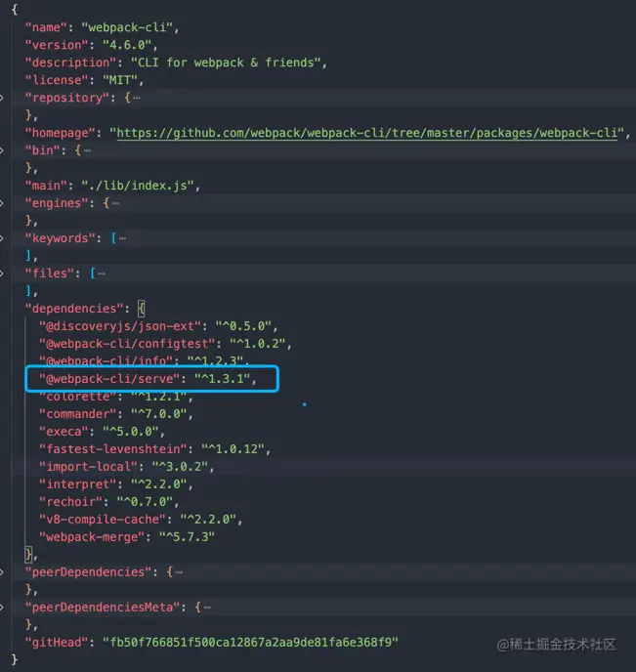Click the folded ellipsis after "peerDependenciesMeta"
The image size is (636, 672).
click(x=207, y=608)
